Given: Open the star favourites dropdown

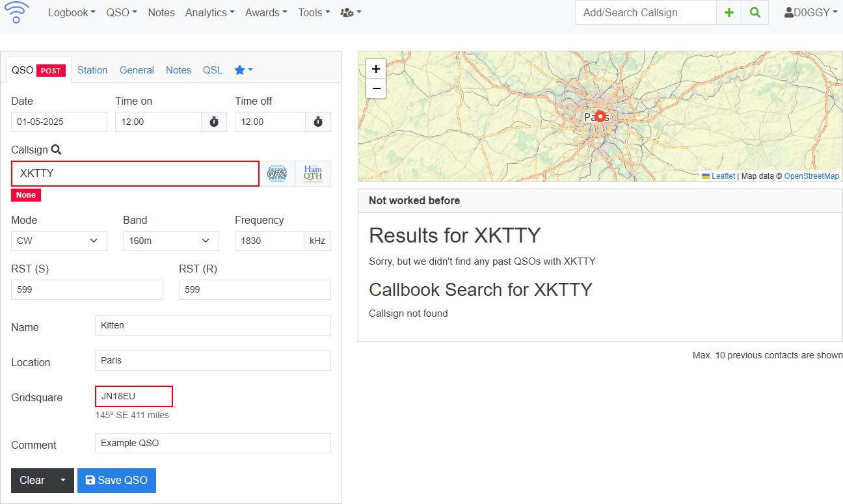Looking at the screenshot, I should [x=243, y=70].
